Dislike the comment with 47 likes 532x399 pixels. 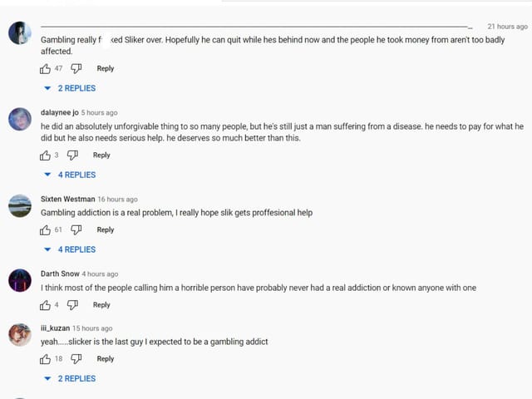click(x=76, y=69)
